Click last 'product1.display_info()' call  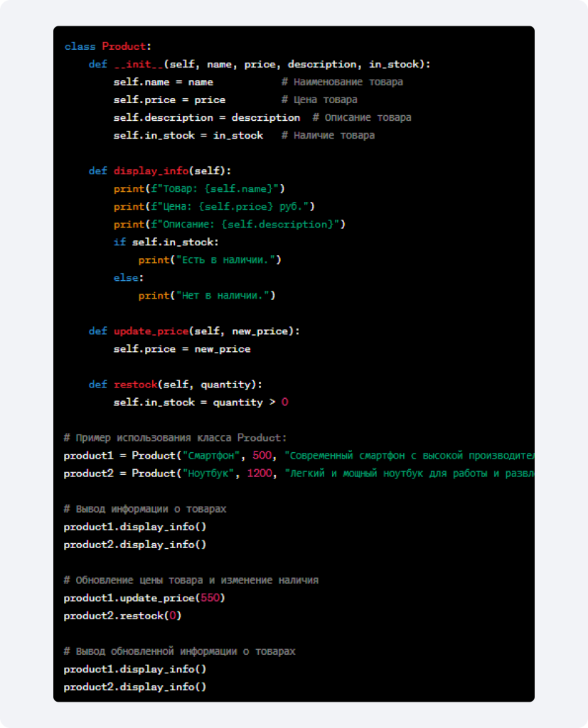pyautogui.click(x=134, y=670)
